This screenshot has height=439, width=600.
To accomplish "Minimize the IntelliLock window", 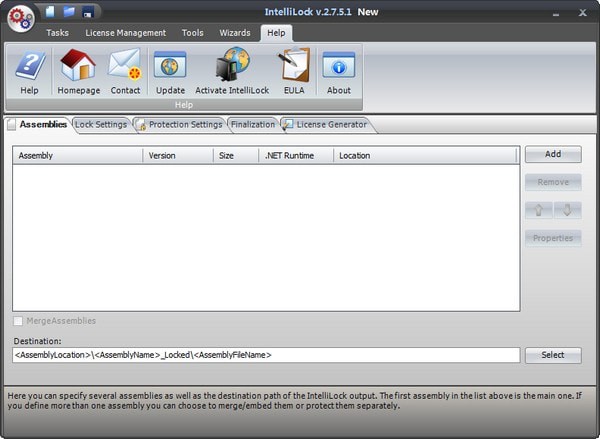I will (x=556, y=13).
